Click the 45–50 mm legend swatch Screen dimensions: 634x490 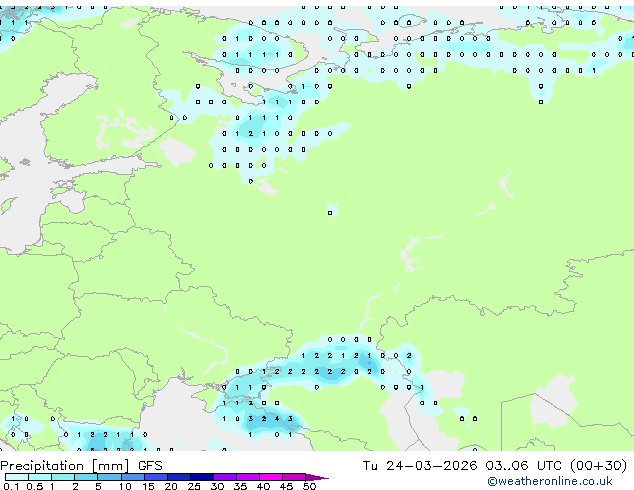(294, 477)
